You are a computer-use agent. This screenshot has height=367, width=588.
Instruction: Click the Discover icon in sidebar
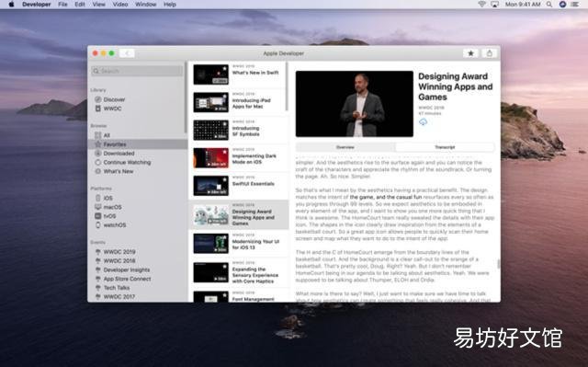[98, 99]
